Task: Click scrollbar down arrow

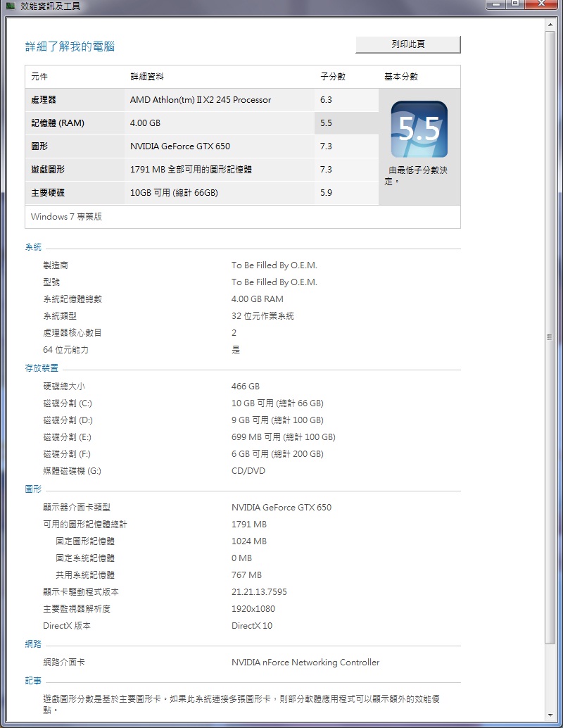Action: click(x=550, y=715)
